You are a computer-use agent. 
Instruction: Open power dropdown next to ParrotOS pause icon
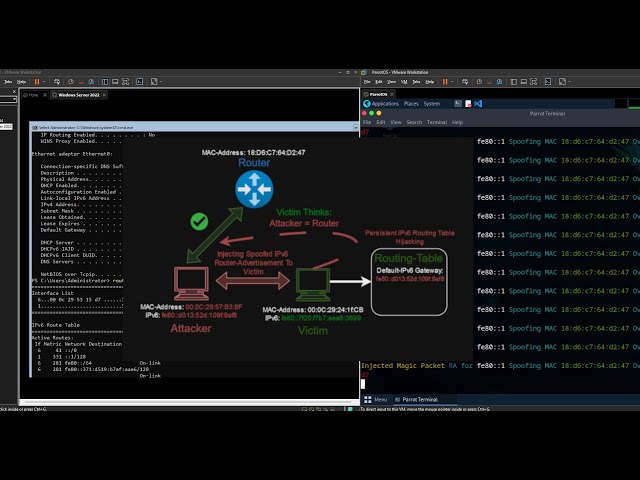point(452,82)
